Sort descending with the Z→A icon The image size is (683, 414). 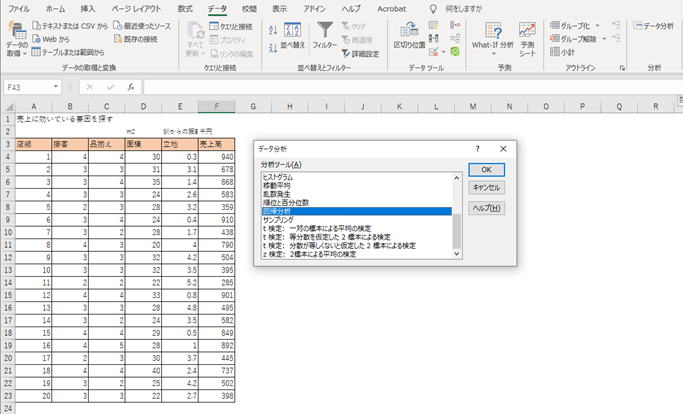pos(273,48)
